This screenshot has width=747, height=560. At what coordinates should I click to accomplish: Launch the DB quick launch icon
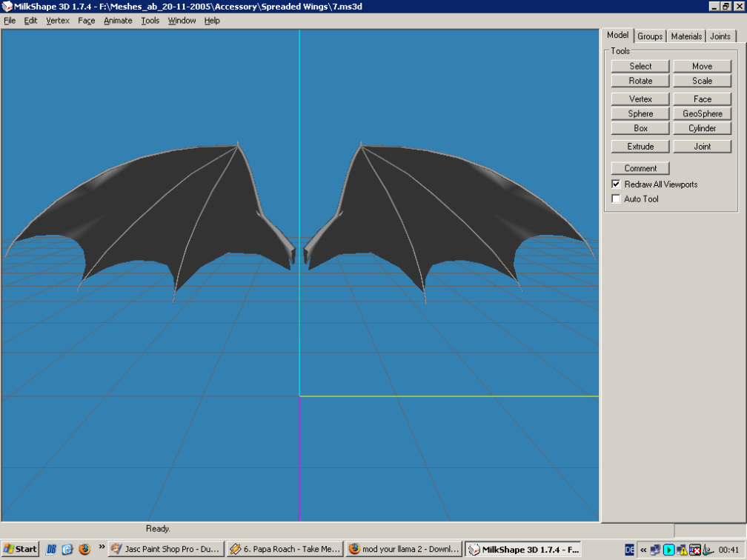point(51,549)
